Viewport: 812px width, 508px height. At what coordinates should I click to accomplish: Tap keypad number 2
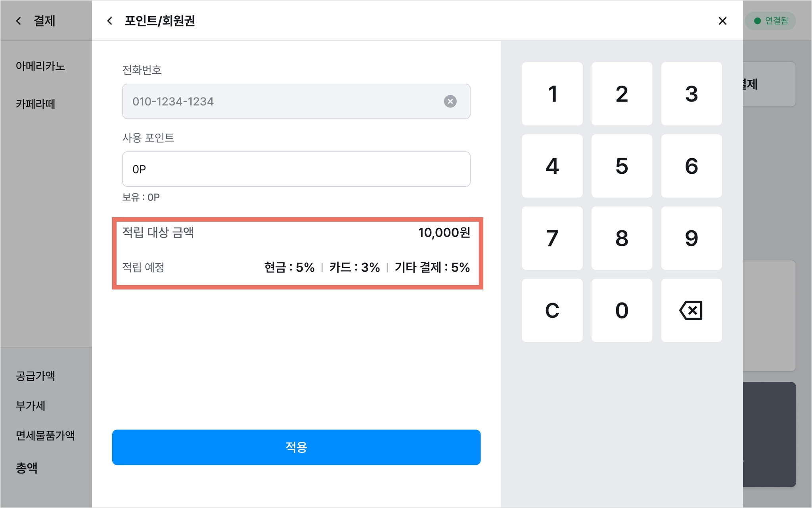pos(622,94)
